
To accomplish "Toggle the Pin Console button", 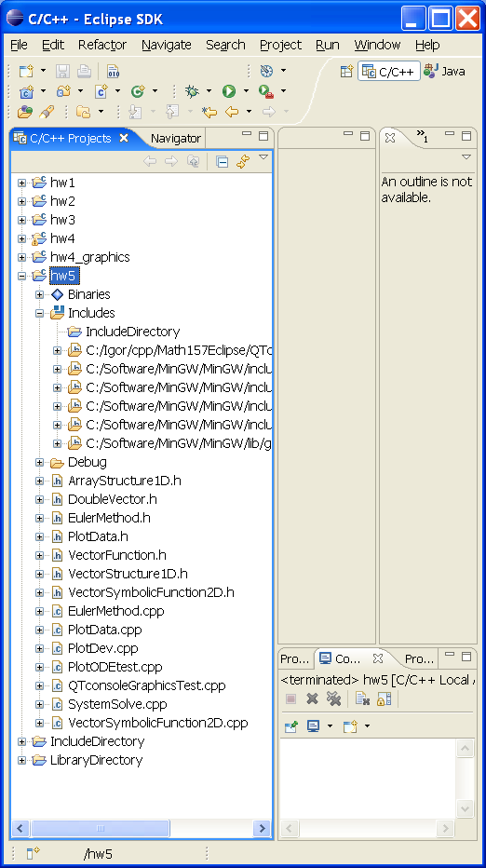I will point(291,726).
